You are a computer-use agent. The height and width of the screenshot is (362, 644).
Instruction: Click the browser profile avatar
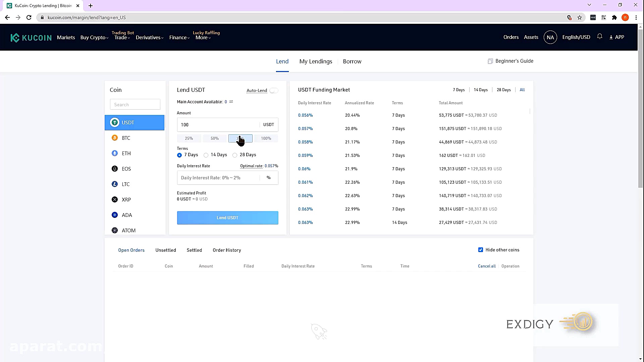pyautogui.click(x=625, y=17)
